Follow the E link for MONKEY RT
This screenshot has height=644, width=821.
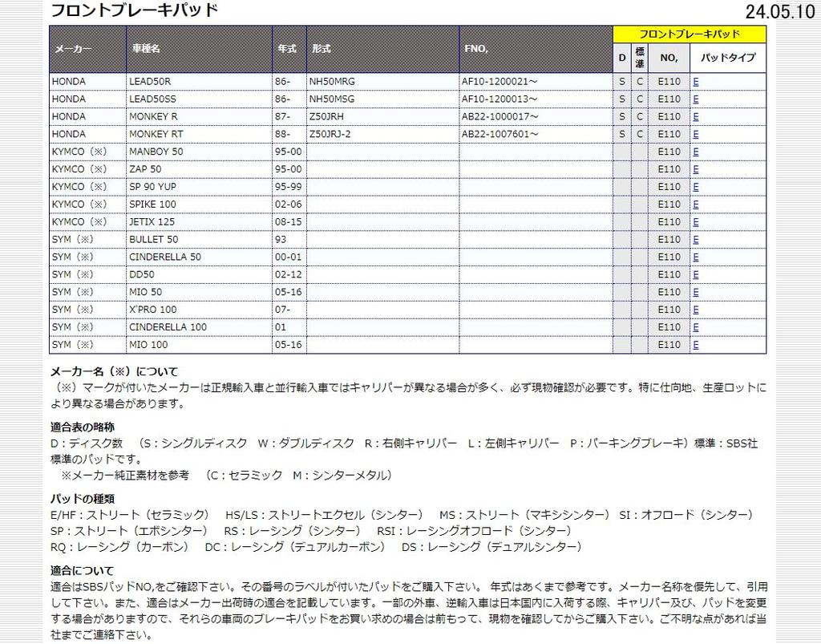pyautogui.click(x=696, y=135)
